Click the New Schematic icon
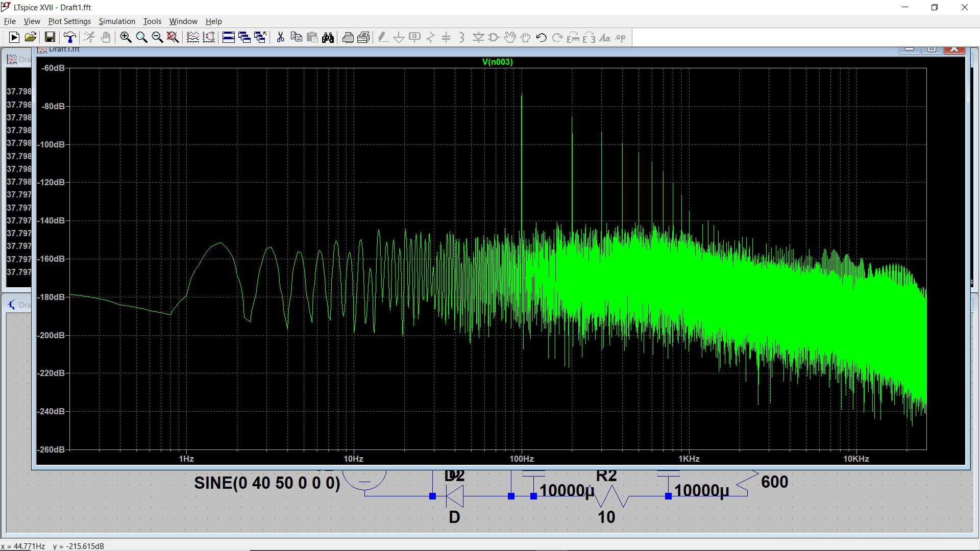 coord(14,37)
